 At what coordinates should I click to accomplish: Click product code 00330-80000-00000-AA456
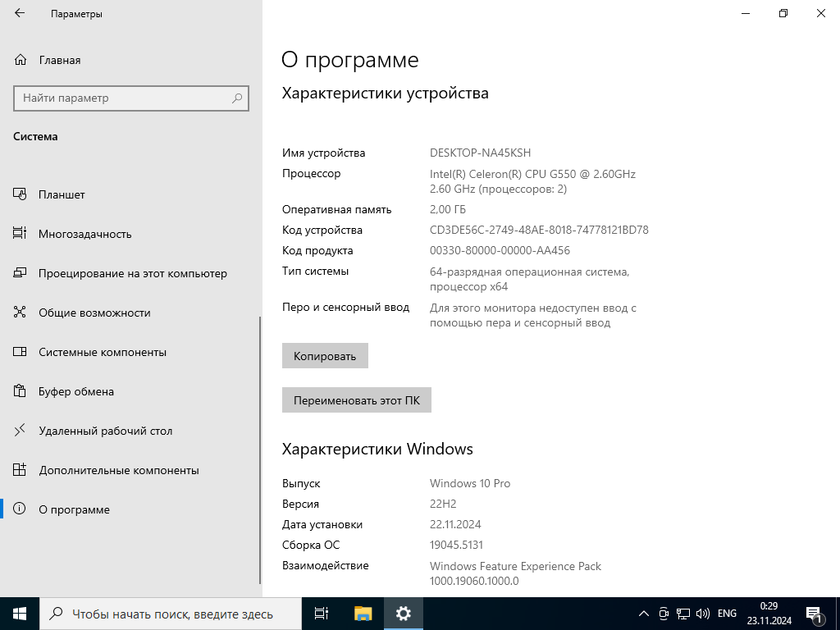(500, 250)
